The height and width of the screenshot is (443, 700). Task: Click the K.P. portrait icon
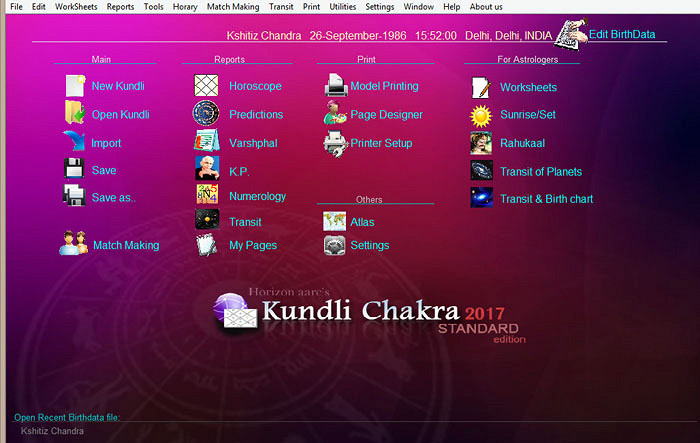pyautogui.click(x=207, y=168)
